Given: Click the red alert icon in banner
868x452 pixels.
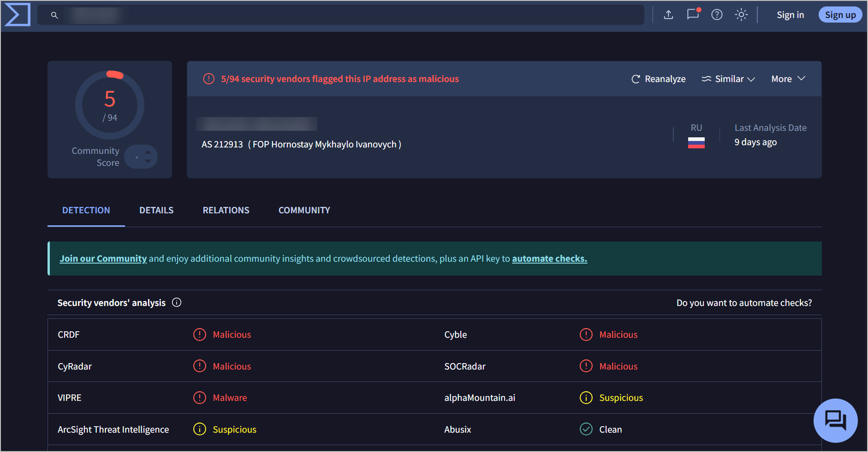Looking at the screenshot, I should [x=209, y=79].
